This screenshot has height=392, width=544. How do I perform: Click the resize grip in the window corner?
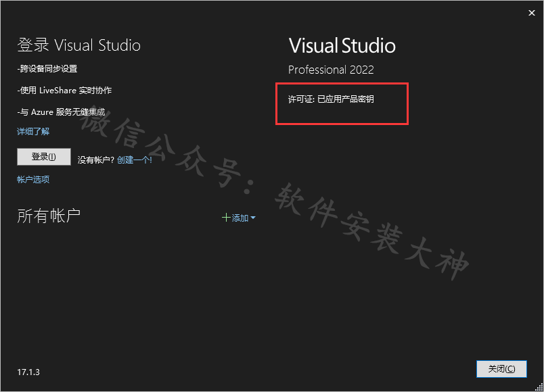(x=539, y=387)
